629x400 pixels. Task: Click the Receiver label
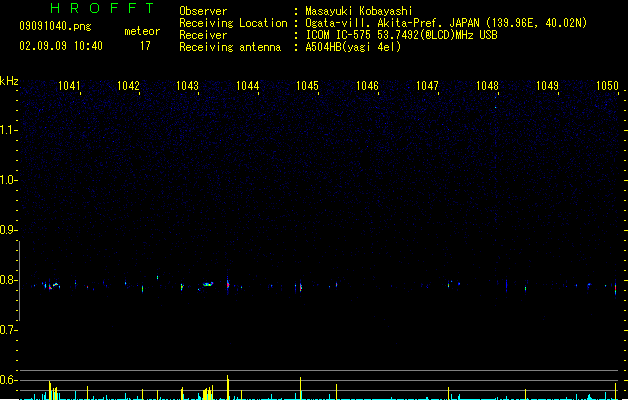tap(203, 35)
